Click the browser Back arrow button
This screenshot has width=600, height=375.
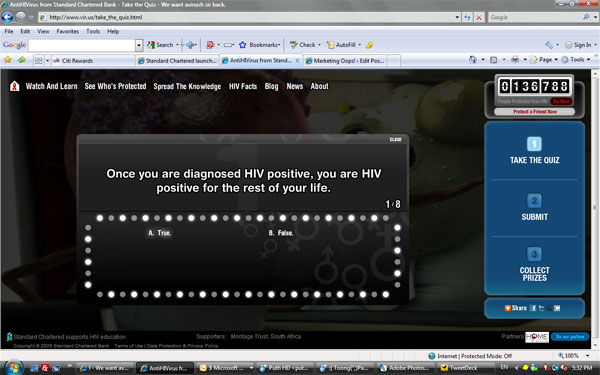pyautogui.click(x=7, y=17)
